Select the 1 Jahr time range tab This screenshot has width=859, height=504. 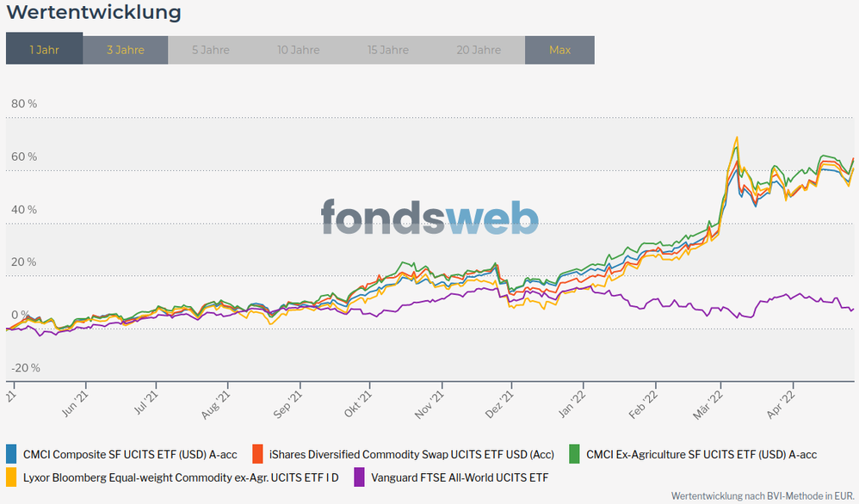(x=44, y=50)
